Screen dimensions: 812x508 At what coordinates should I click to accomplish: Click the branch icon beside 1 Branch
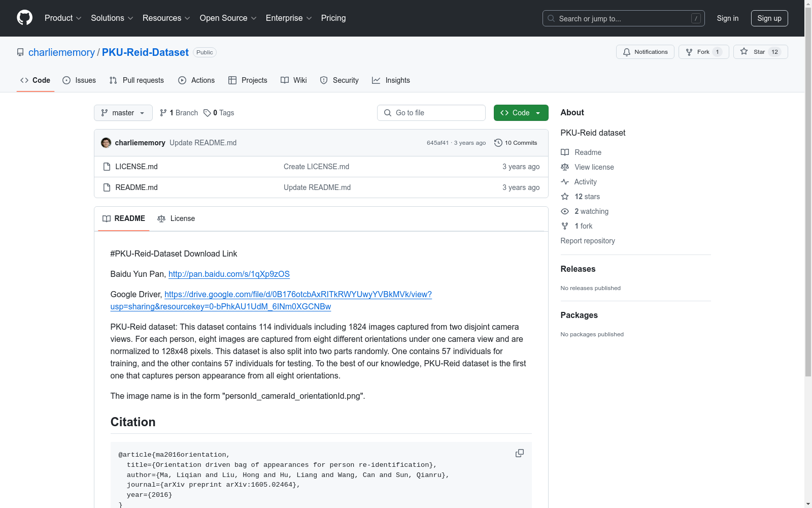163,113
